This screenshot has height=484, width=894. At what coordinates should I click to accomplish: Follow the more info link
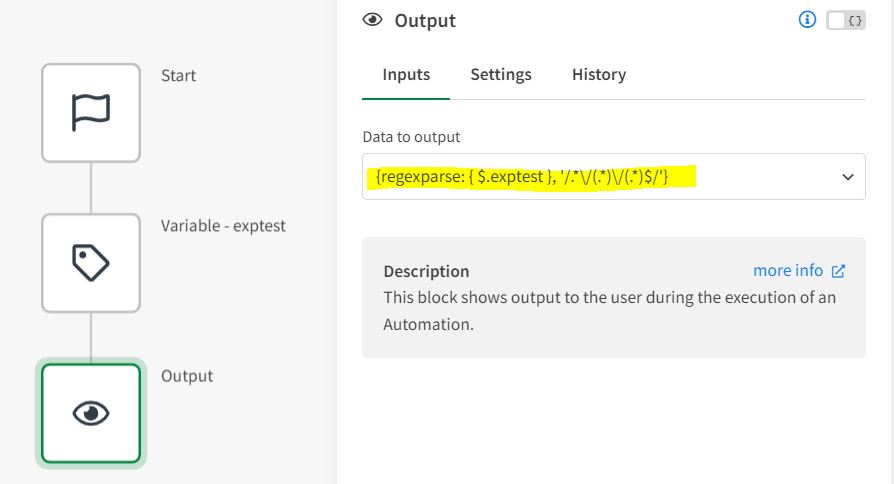tap(788, 271)
